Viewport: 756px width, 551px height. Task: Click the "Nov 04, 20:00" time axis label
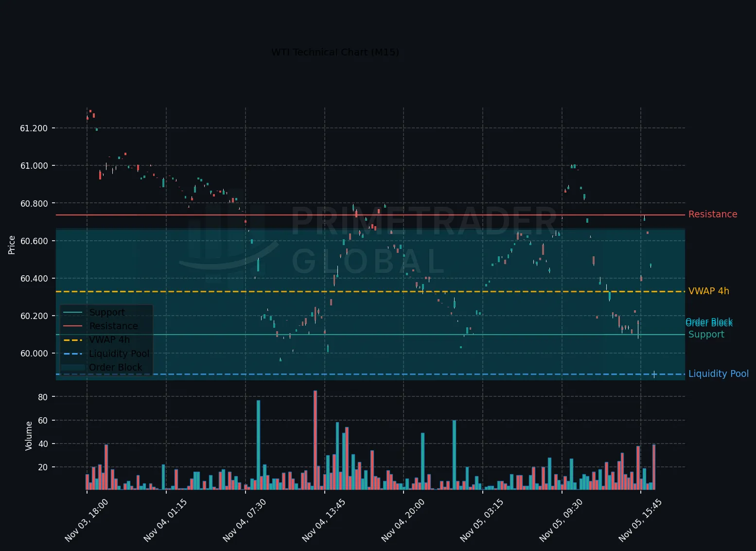403,520
